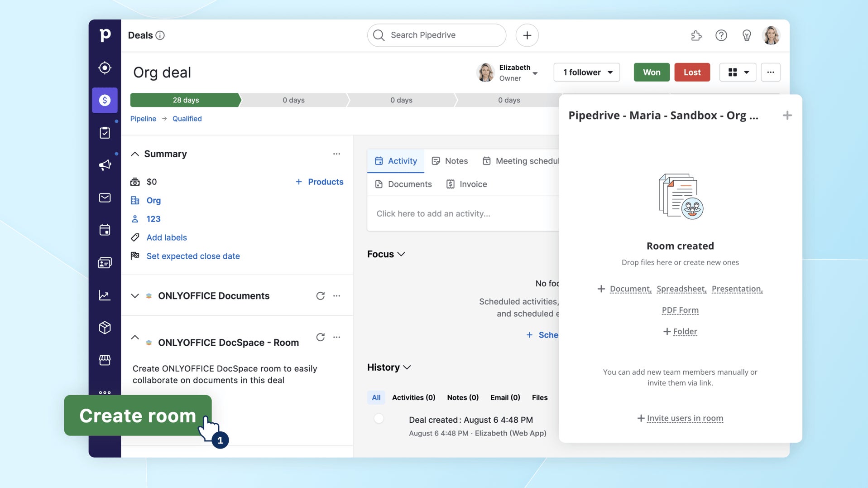Open Activities calendar icon in sidebar

[105, 230]
